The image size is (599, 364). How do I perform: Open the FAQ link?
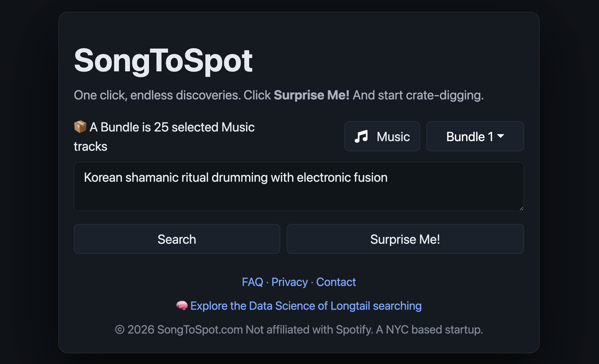252,282
